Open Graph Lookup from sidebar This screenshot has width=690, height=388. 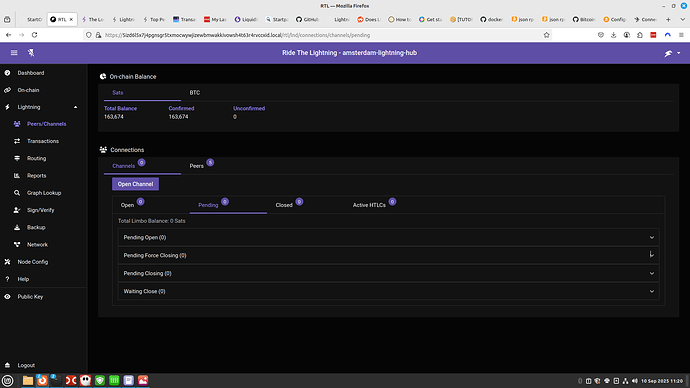[44, 193]
